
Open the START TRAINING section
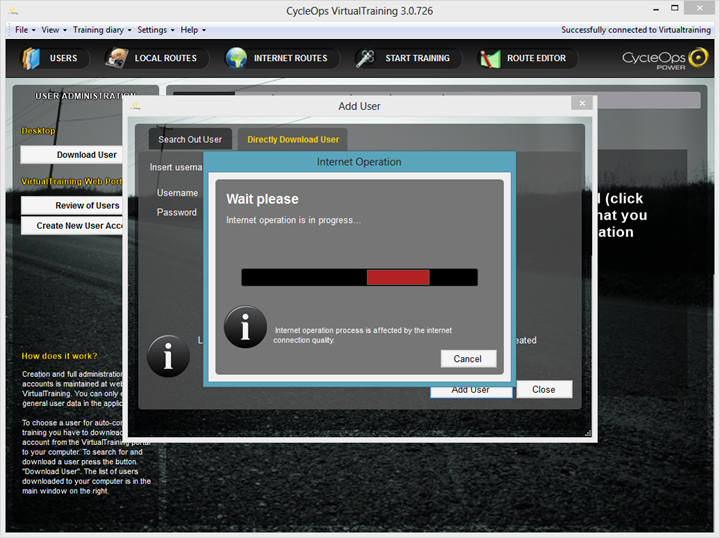tap(408, 58)
